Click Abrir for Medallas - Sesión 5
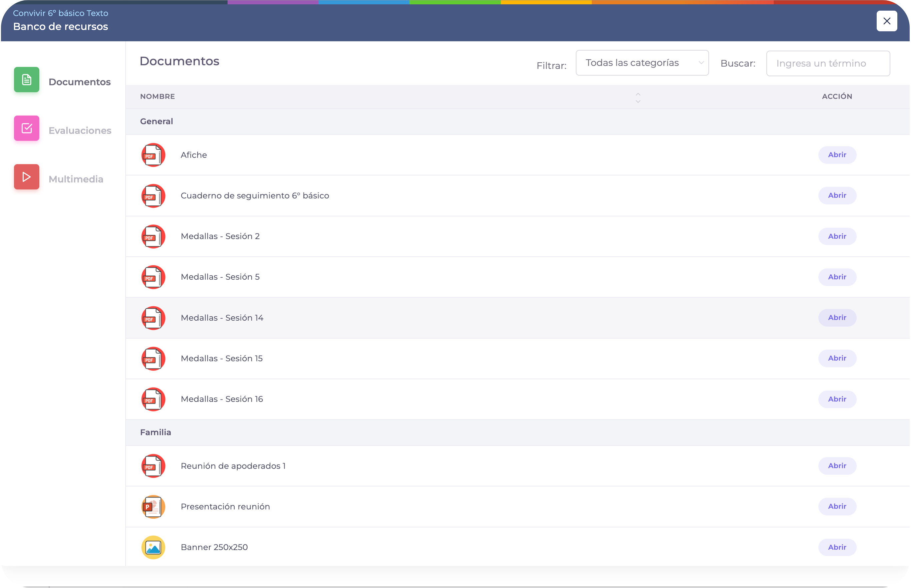The height and width of the screenshot is (588, 911). click(x=837, y=277)
